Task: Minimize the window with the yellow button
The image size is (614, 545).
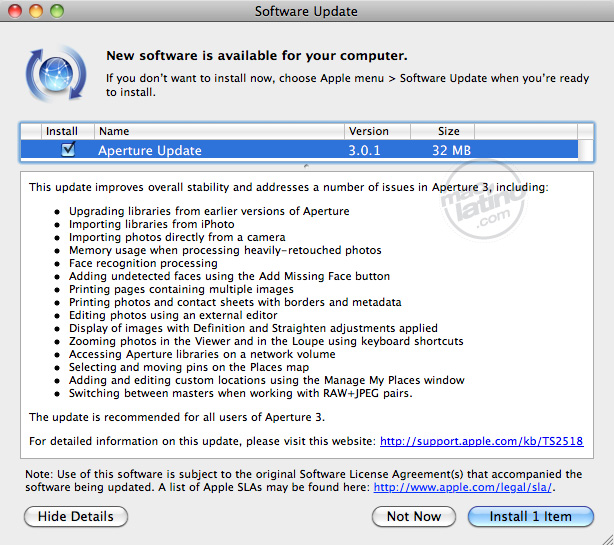Action: (x=36, y=11)
